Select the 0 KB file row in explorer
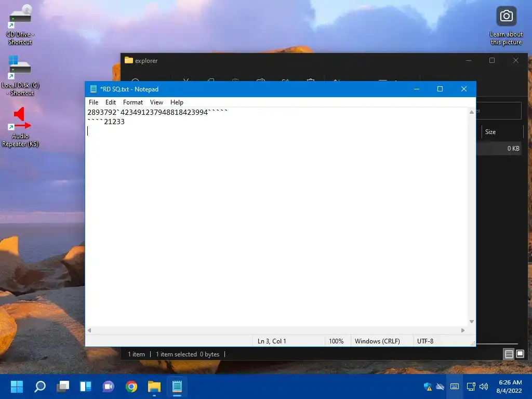The height and width of the screenshot is (399, 532). coord(499,148)
